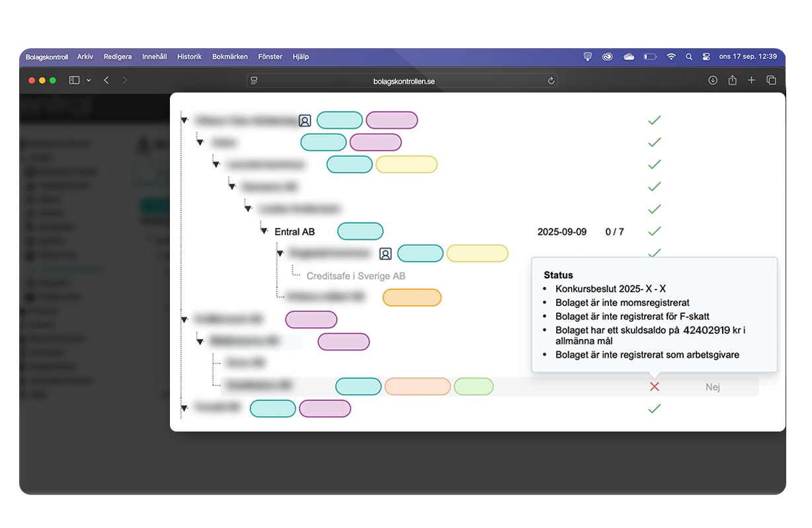Reload page using the refresh icon
This screenshot has height=528, width=812.
click(551, 81)
